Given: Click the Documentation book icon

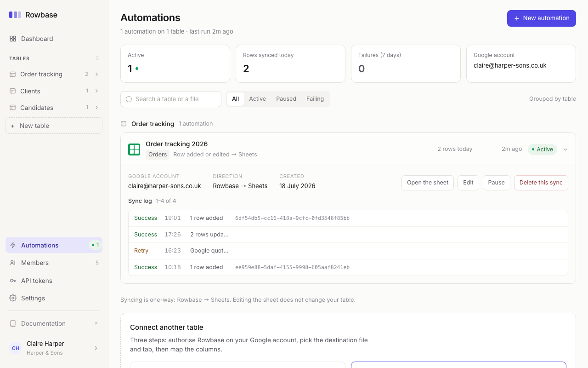Looking at the screenshot, I should pyautogui.click(x=13, y=323).
